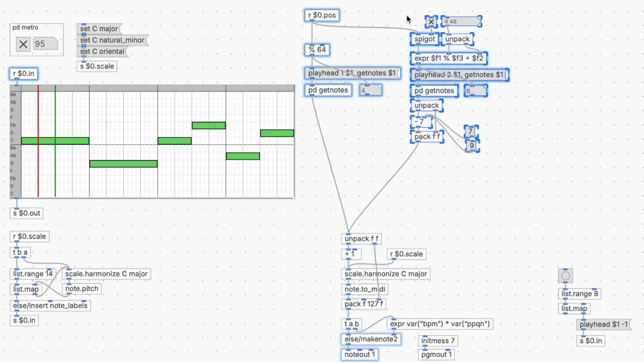Click the 'pd metro' label
This screenshot has height=362, width=644.
(x=25, y=28)
